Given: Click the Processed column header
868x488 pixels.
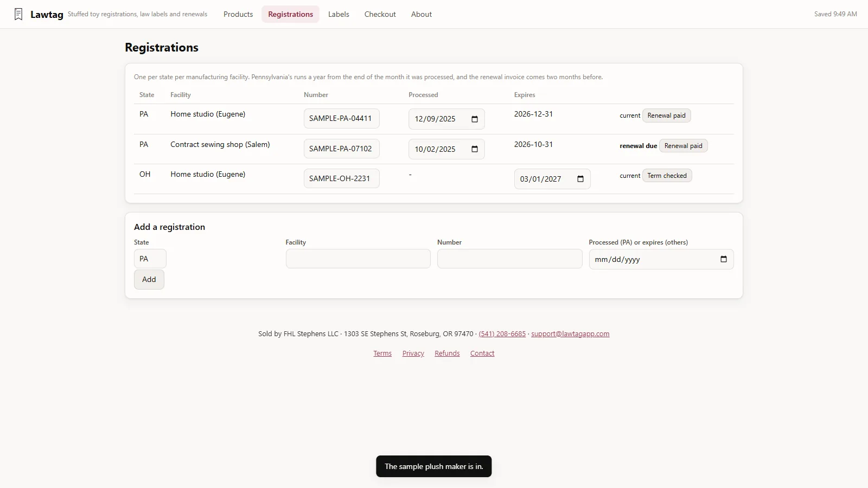Looking at the screenshot, I should pyautogui.click(x=423, y=95).
